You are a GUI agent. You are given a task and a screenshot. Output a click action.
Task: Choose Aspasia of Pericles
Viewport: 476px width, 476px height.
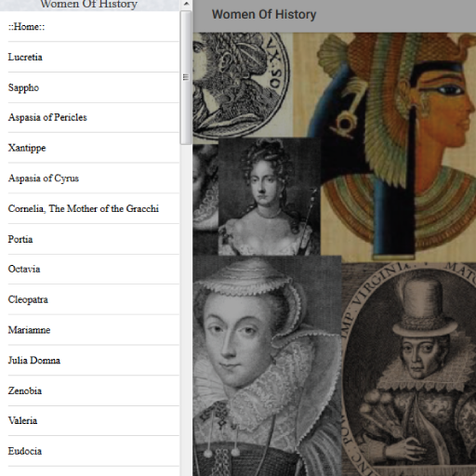94,117
